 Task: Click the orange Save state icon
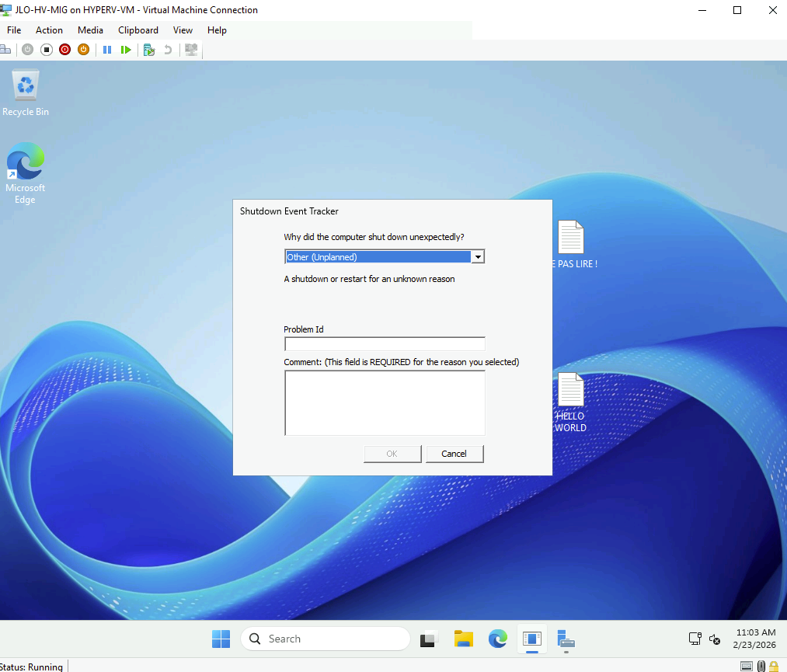83,50
